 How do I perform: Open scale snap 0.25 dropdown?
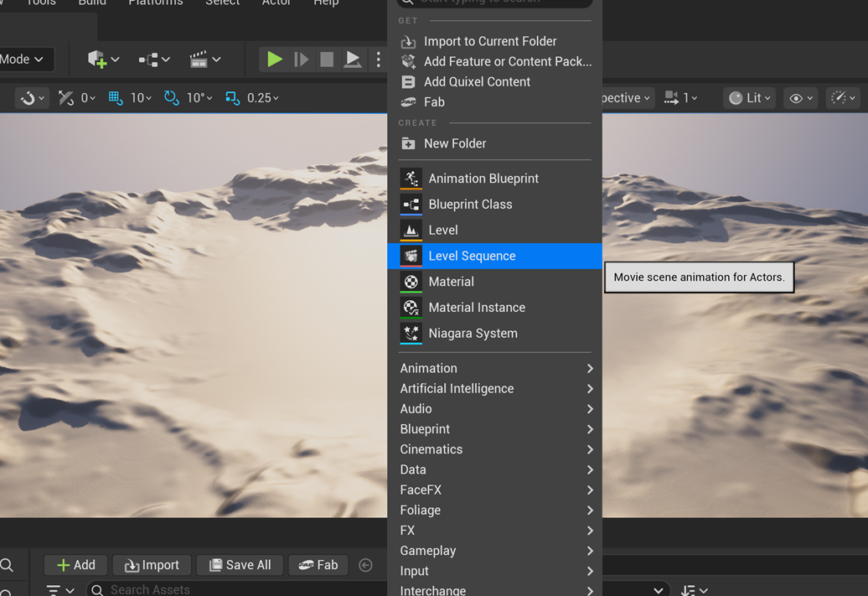pos(263,98)
